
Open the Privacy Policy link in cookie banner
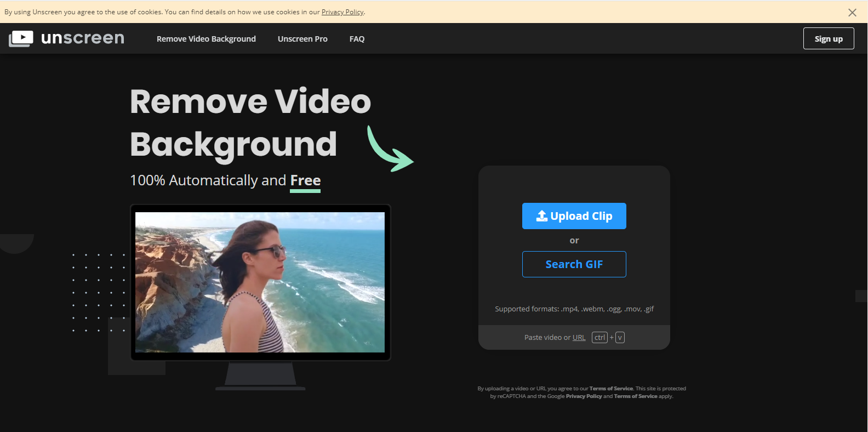coord(342,12)
